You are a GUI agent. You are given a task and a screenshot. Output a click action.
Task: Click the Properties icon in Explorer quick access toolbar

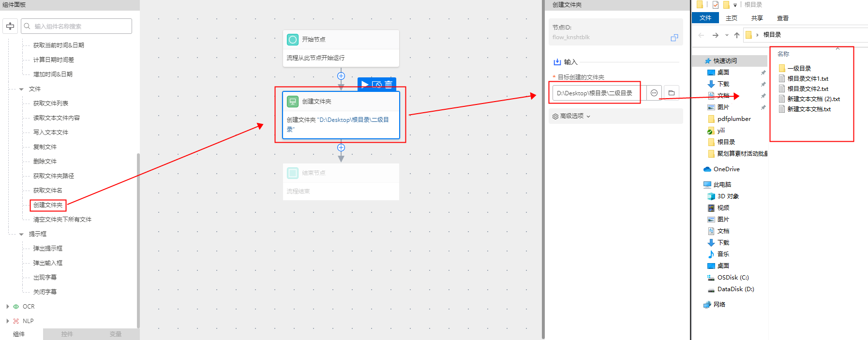coord(716,5)
